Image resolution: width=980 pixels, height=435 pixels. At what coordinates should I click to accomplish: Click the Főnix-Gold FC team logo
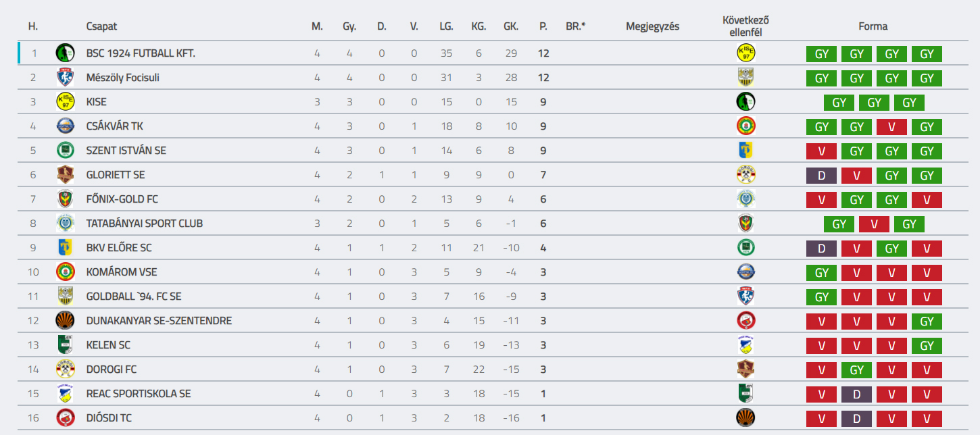(x=66, y=199)
